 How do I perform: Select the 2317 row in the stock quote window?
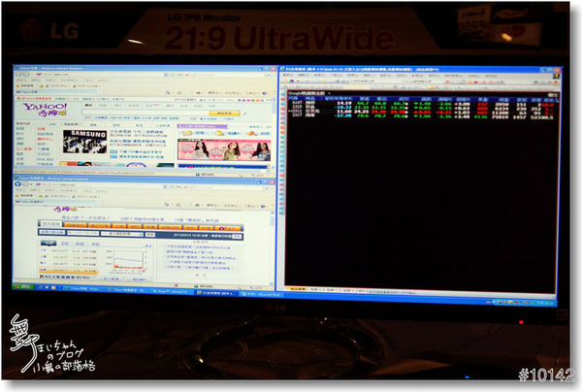tap(421, 115)
